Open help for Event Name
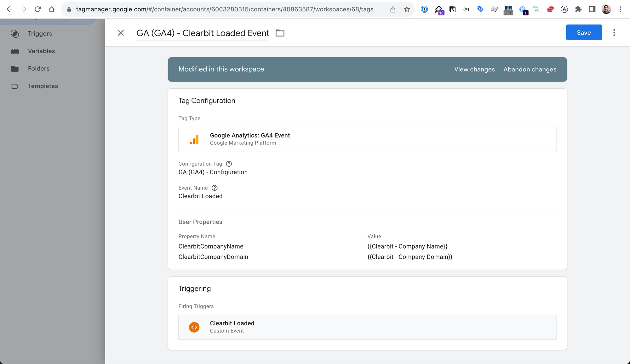The height and width of the screenshot is (364, 630). coord(215,188)
